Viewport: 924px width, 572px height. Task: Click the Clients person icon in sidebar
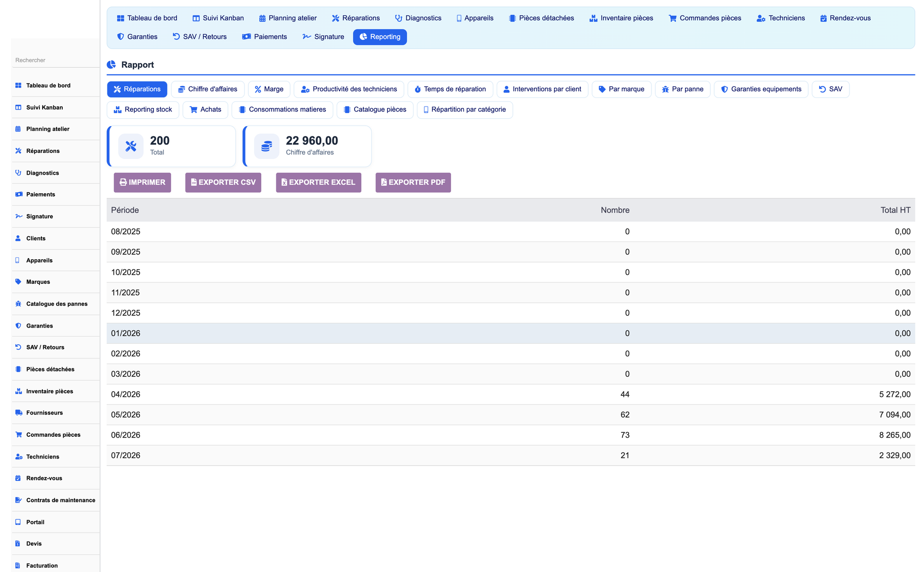(18, 238)
